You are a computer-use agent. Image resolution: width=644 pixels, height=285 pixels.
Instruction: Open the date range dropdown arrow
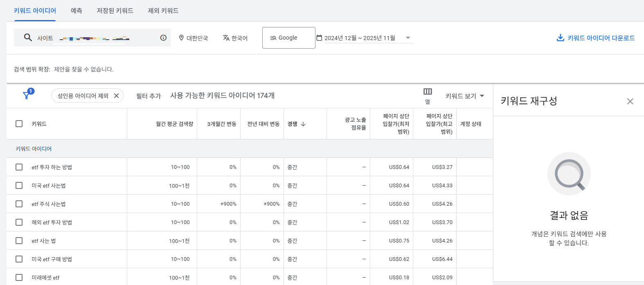click(408, 38)
